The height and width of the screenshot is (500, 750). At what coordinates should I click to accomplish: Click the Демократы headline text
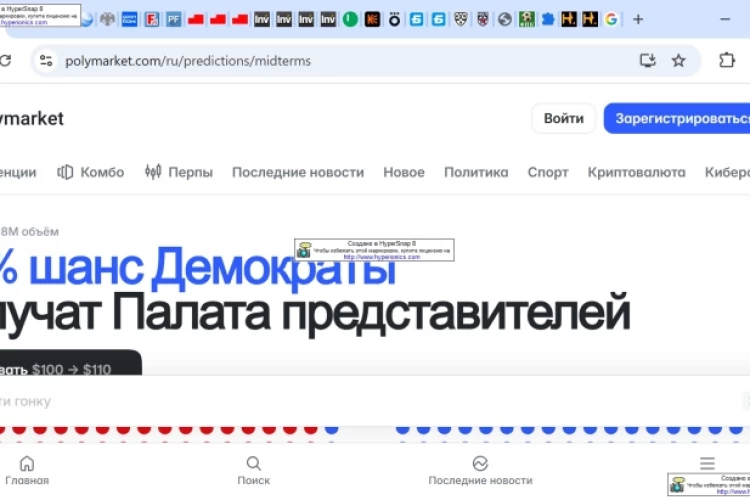[274, 268]
